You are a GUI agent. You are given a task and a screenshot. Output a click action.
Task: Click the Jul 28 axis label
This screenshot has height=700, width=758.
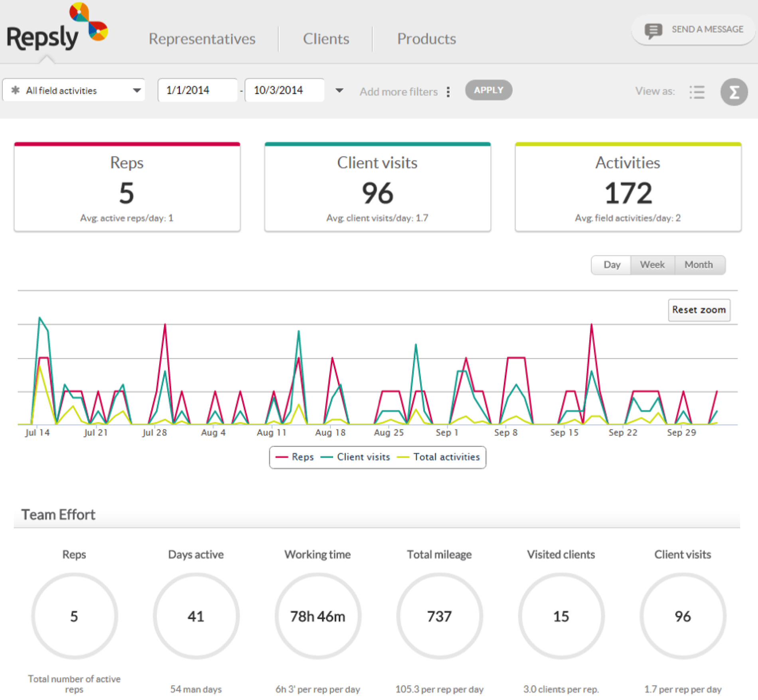[154, 433]
